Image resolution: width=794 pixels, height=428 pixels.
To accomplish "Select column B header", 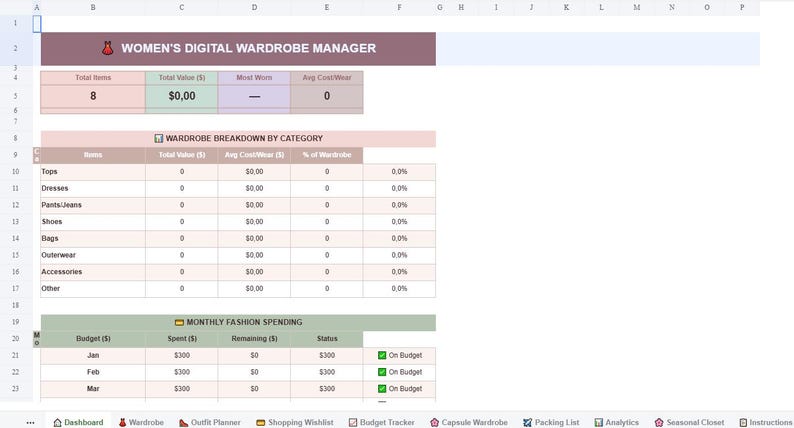I will pos(93,7).
